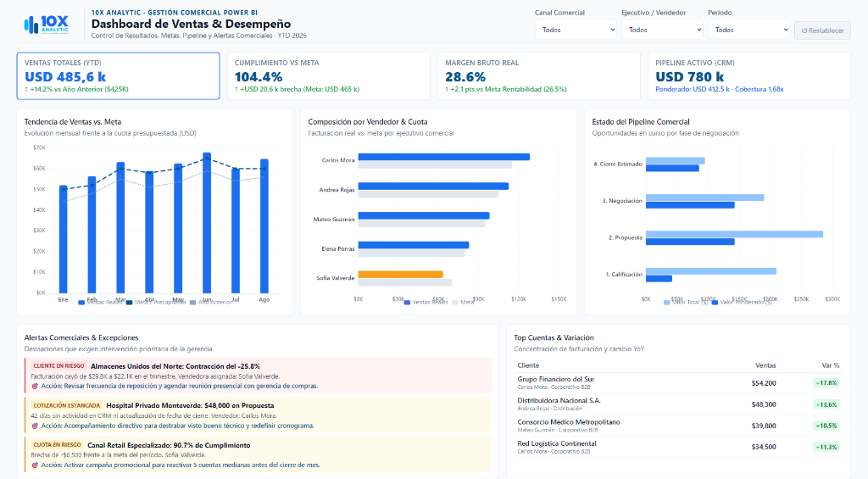
Task: Click the target icon before 'Activar campaña' action
Action: 35,465
